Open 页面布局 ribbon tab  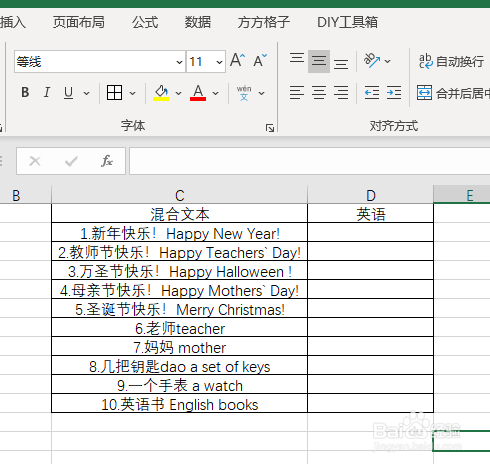(79, 22)
